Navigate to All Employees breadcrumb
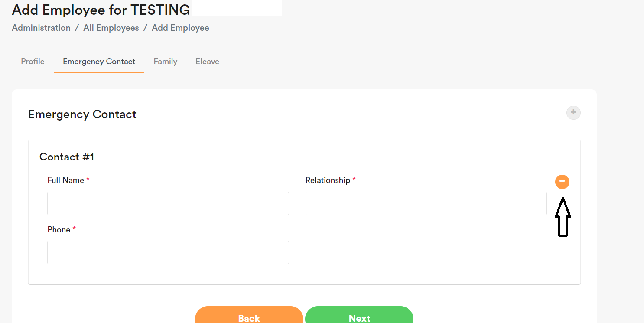 click(111, 28)
